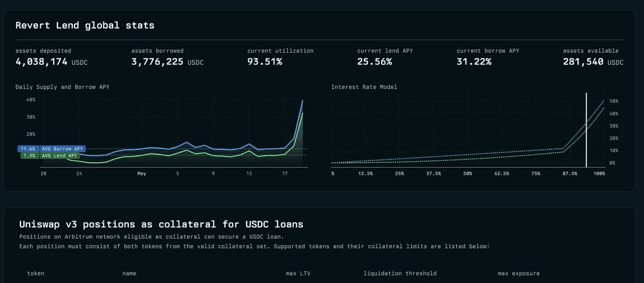Viewport: 644px width, 283px height.
Task: Click the 30% label on the daily APY axis
Action: [31, 117]
